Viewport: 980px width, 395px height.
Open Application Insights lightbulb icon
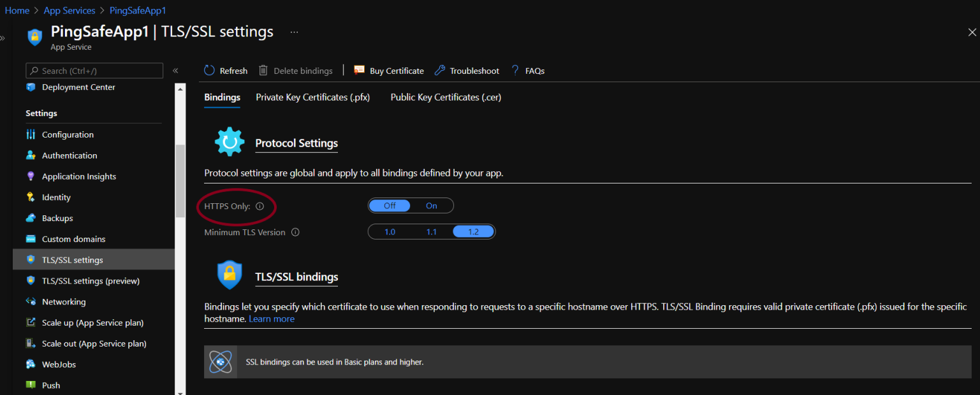click(31, 176)
